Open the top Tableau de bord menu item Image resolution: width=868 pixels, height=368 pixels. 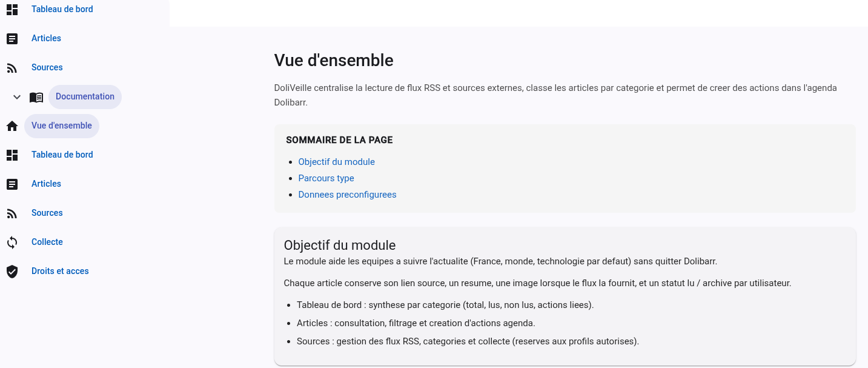62,9
